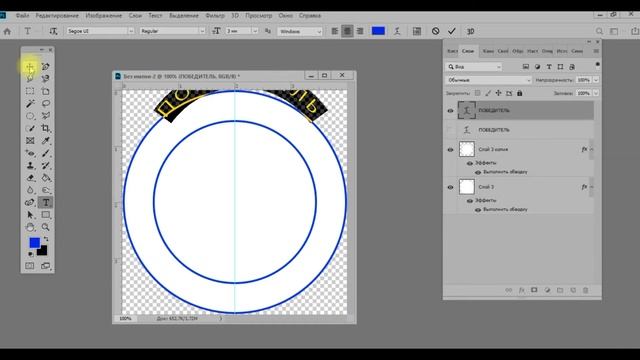The height and width of the screenshot is (360, 640).
Task: Select the Crop tool
Action: (46, 128)
